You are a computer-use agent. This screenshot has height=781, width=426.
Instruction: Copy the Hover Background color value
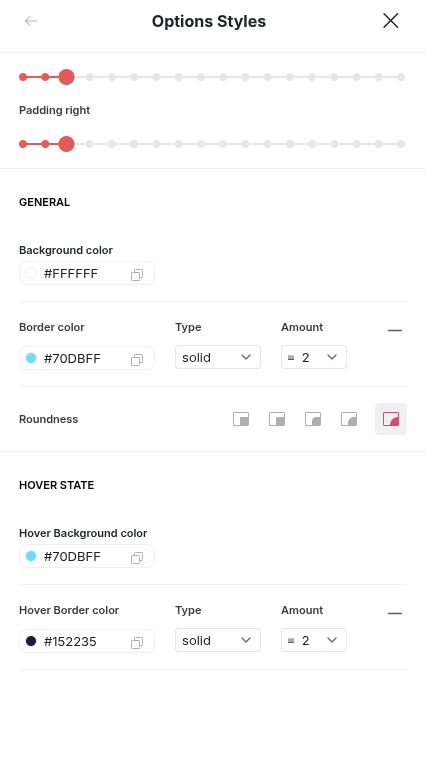(x=137, y=558)
